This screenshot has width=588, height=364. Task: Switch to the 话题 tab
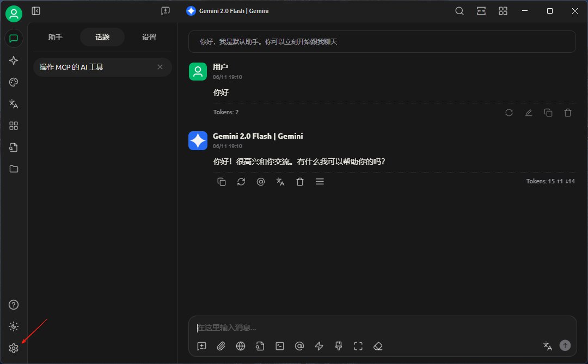[102, 37]
